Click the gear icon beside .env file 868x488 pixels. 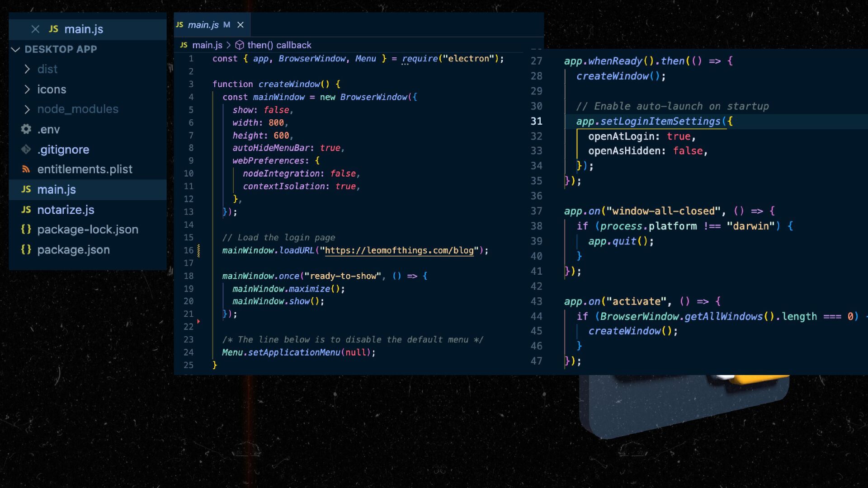tap(26, 129)
